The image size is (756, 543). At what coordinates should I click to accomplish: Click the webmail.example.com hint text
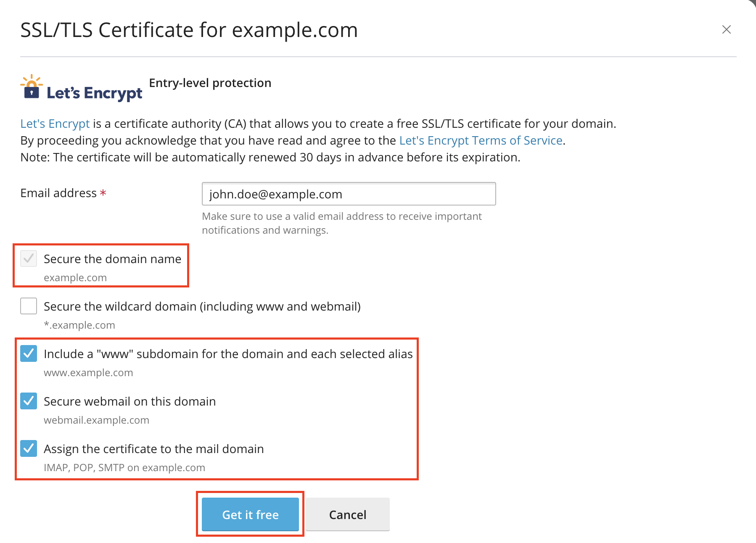96,420
